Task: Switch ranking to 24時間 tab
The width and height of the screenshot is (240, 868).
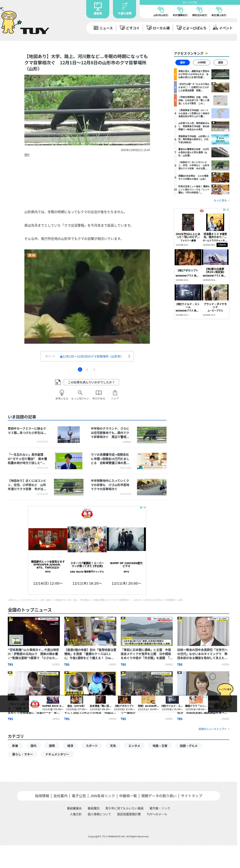Action: coord(202,62)
